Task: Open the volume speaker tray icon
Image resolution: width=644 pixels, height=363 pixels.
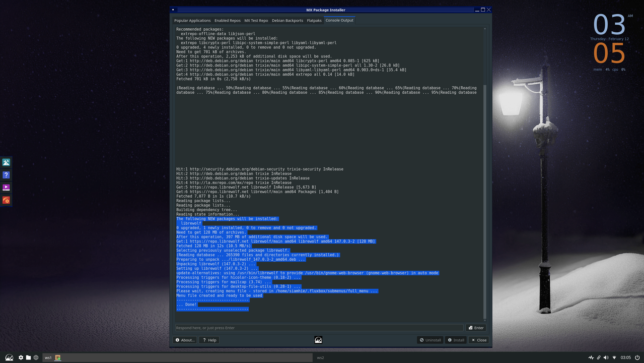Action: click(606, 357)
